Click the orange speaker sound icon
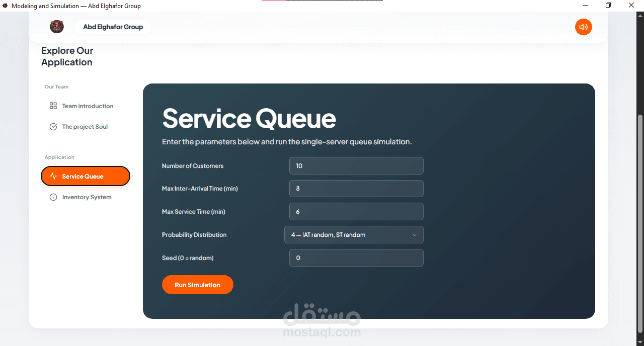Image resolution: width=644 pixels, height=346 pixels. click(x=583, y=27)
